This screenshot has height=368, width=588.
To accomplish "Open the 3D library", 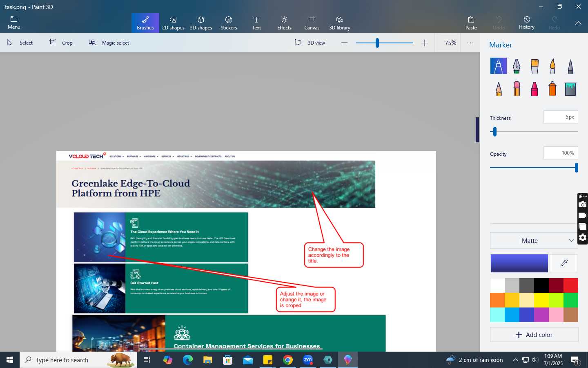I will tap(340, 23).
